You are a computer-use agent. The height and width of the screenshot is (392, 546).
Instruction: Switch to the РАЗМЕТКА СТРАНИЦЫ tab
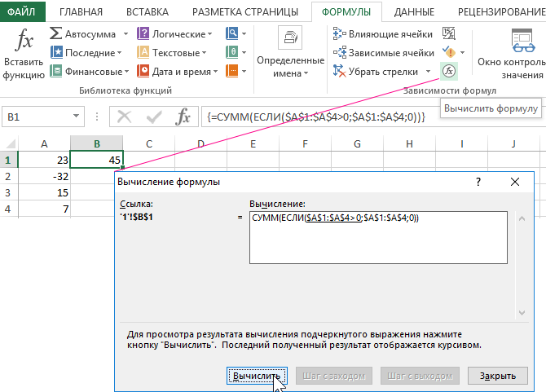tap(245, 12)
